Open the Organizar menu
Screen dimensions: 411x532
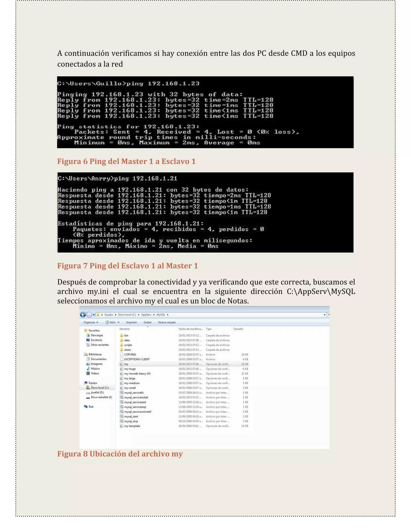pyautogui.click(x=91, y=322)
